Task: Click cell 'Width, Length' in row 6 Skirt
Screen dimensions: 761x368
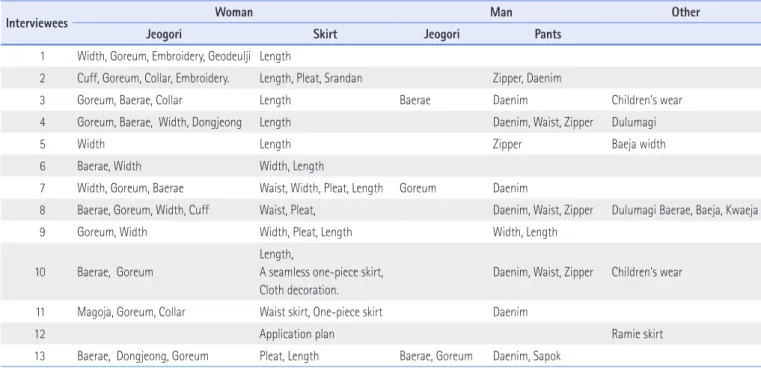Action: click(292, 166)
